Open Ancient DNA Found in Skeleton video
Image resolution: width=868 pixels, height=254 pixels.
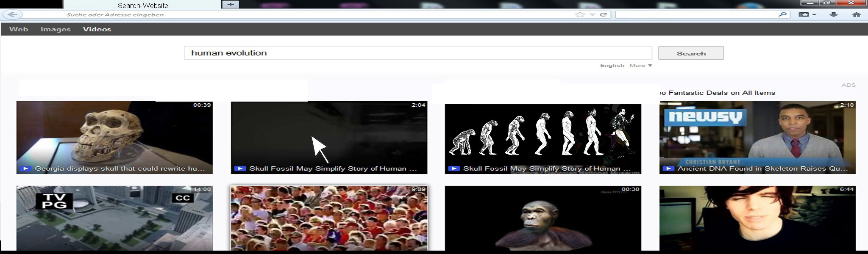[757, 137]
